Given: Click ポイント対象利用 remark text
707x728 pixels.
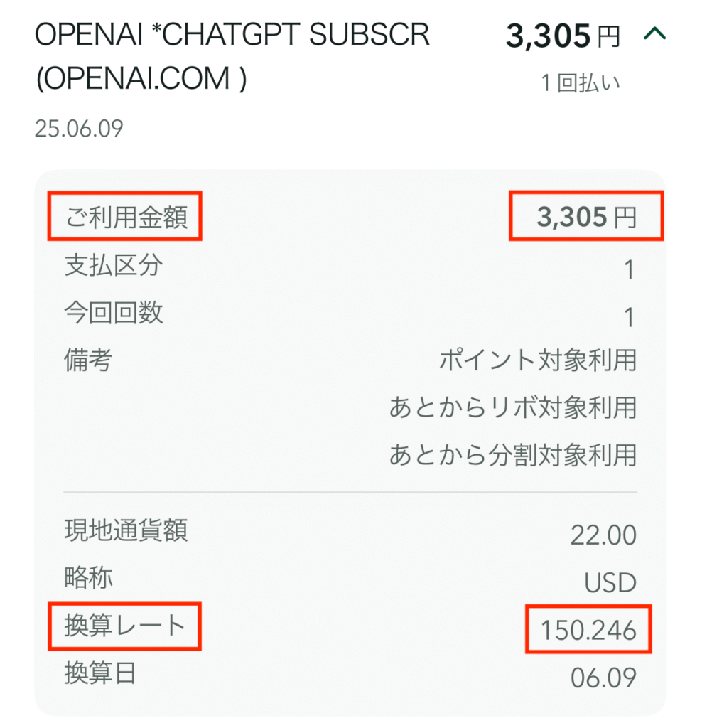Looking at the screenshot, I should (x=538, y=360).
